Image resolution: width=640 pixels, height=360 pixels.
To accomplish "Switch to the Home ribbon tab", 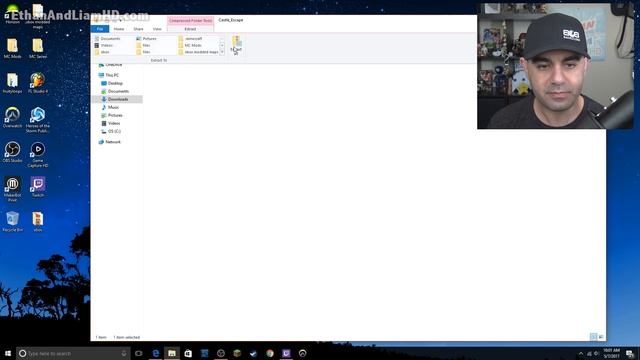I will 119,29.
